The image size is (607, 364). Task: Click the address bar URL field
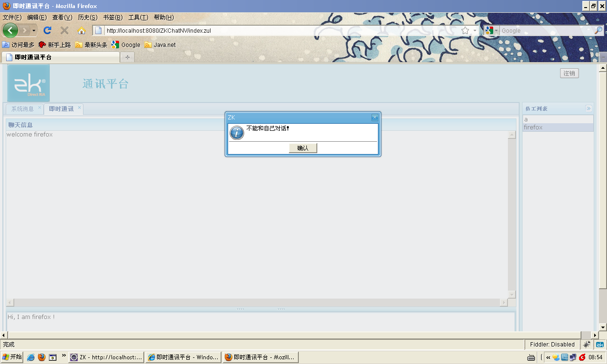coord(282,30)
